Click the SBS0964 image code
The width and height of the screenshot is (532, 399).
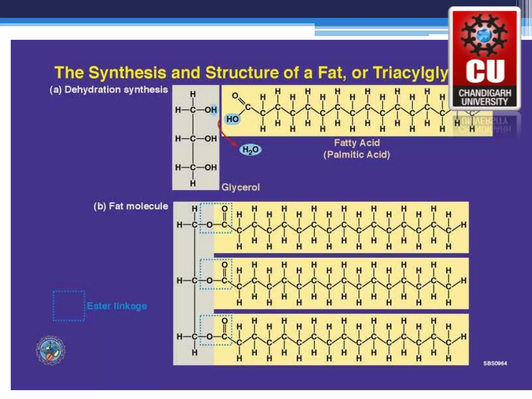(495, 363)
